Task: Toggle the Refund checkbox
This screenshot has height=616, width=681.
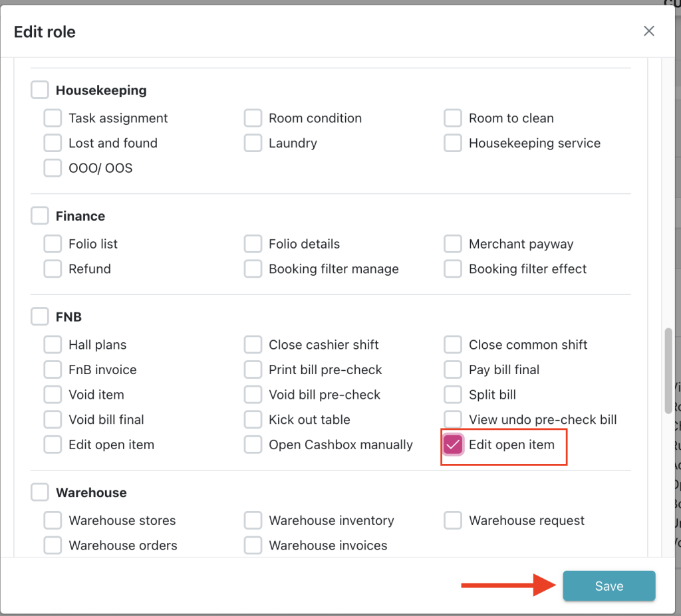Action: tap(53, 269)
